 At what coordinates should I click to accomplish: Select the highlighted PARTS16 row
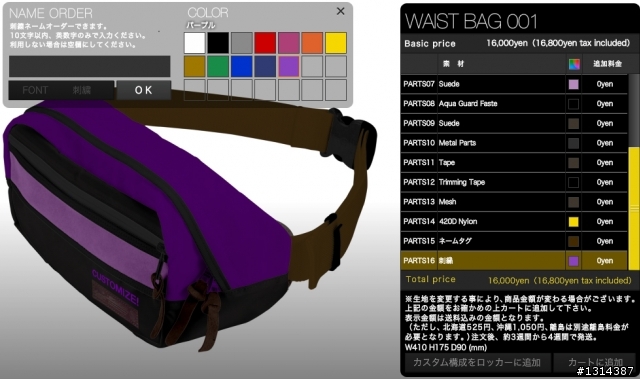pyautogui.click(x=514, y=261)
